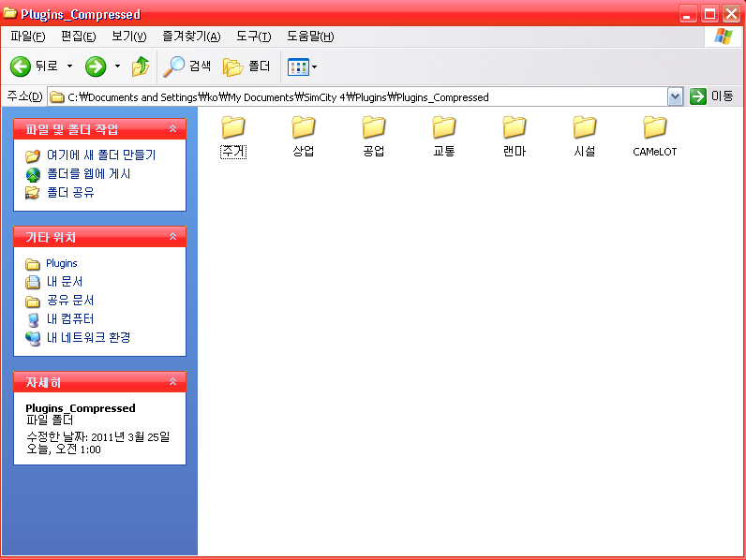Open 내 네트워크 환경 link
The height and width of the screenshot is (560, 746).
tap(88, 337)
